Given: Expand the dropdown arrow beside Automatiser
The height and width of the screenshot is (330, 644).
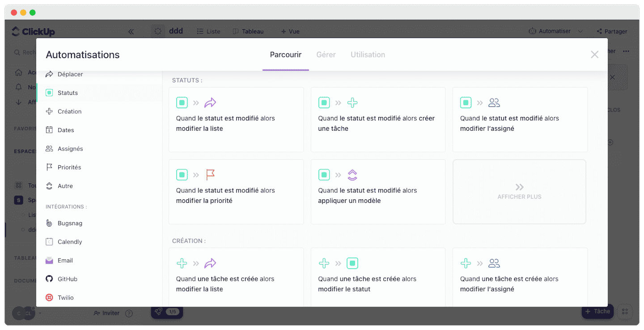Looking at the screenshot, I should pyautogui.click(x=580, y=31).
